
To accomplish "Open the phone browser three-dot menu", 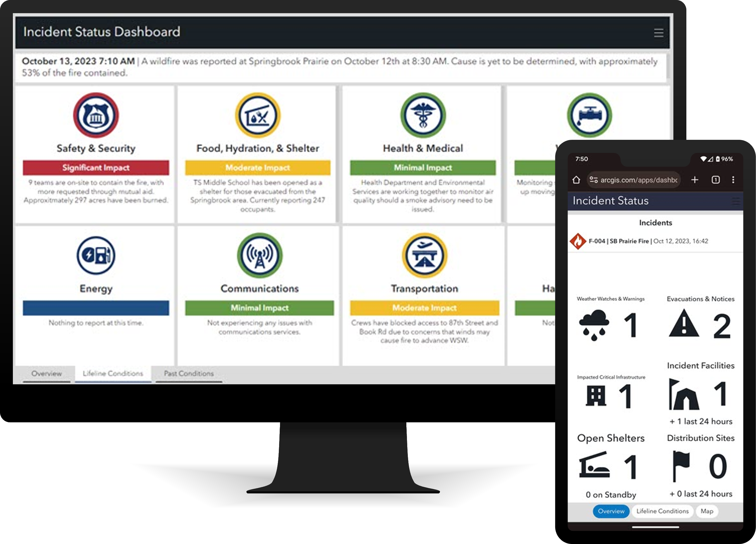I will click(733, 180).
